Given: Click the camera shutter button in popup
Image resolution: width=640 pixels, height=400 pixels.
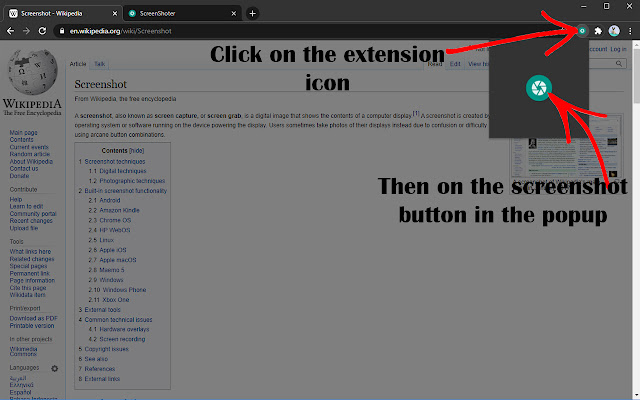Looking at the screenshot, I should coord(539,88).
